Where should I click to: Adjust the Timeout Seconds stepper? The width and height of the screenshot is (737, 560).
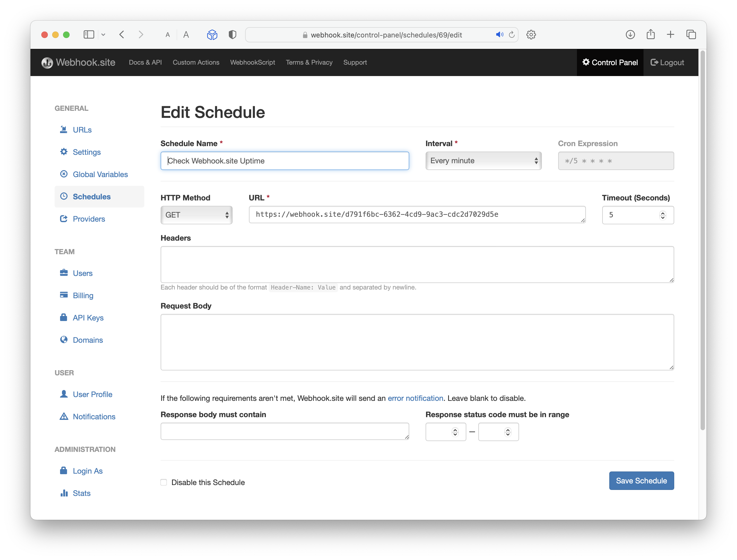click(x=662, y=213)
